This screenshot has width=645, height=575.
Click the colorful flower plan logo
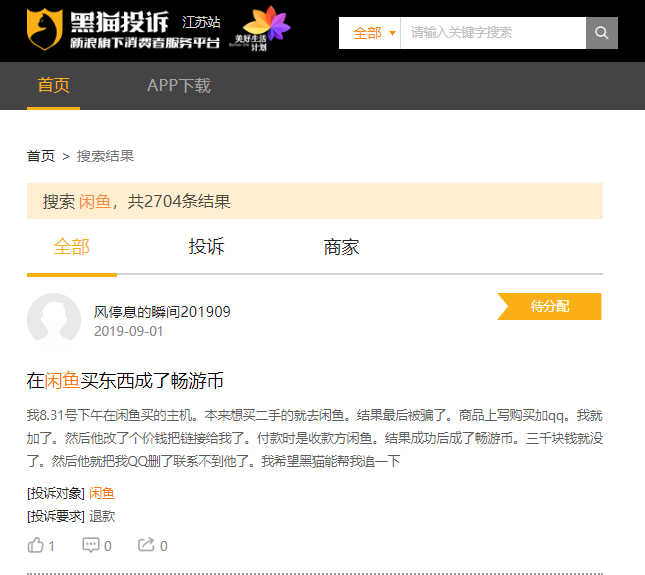261,28
